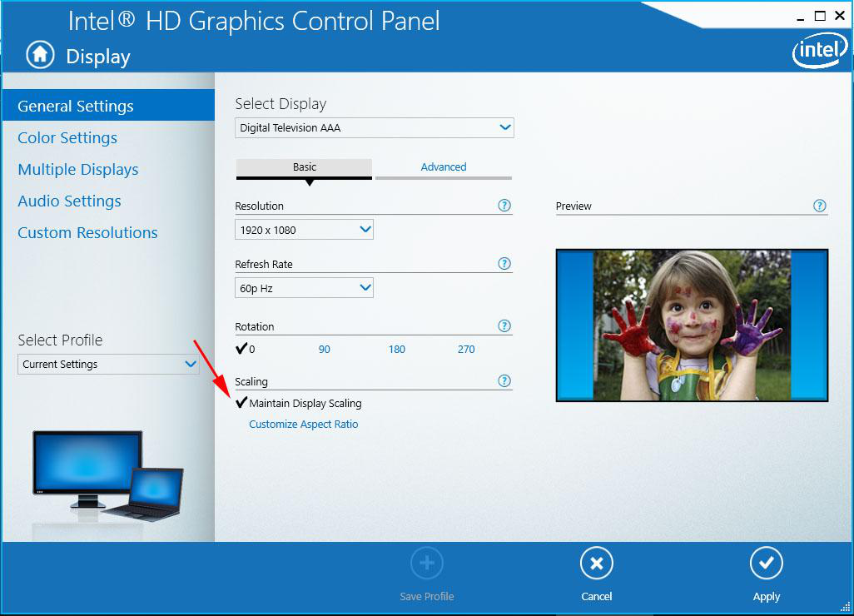Switch to the Advanced tab
Screen dimensions: 854x616
click(444, 168)
